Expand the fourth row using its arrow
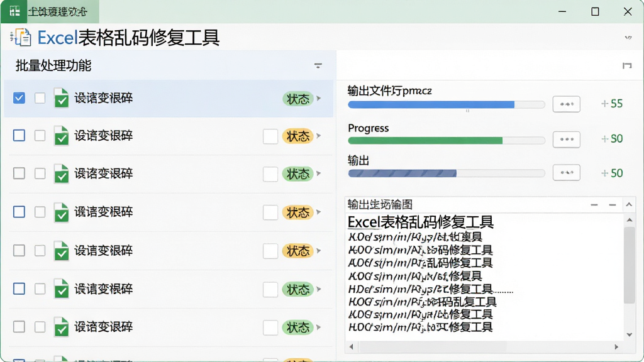Image resolution: width=644 pixels, height=362 pixels. pyautogui.click(x=319, y=212)
